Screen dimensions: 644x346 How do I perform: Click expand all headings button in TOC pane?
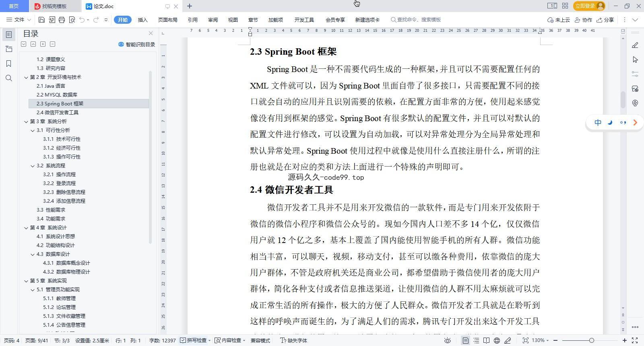24,44
